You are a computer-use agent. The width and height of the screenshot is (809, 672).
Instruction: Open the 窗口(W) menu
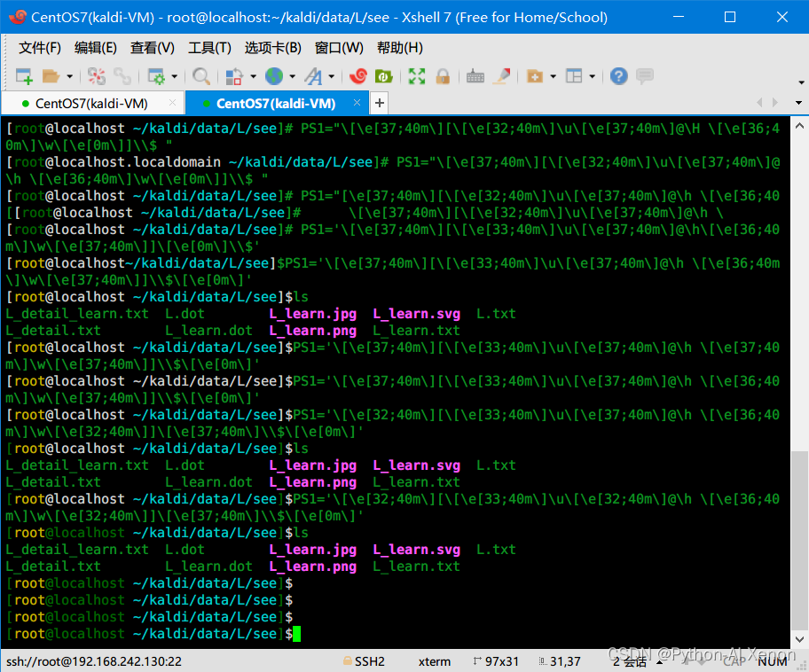pos(339,48)
